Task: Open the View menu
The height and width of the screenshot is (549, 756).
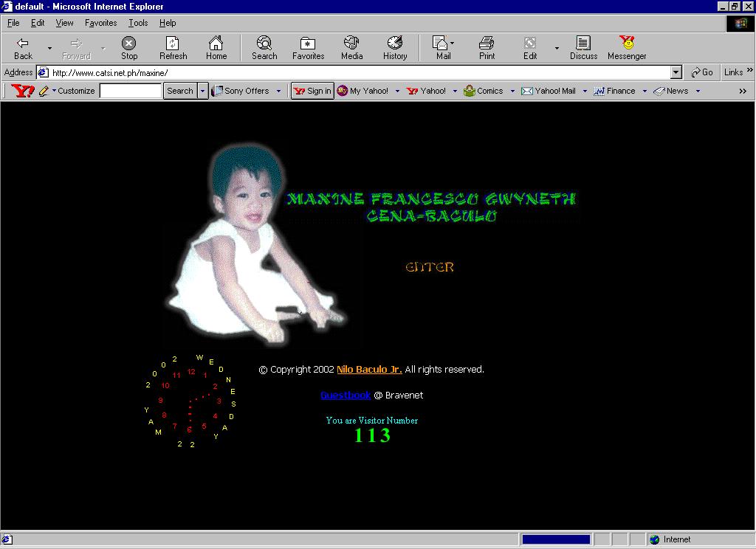Action: click(64, 23)
